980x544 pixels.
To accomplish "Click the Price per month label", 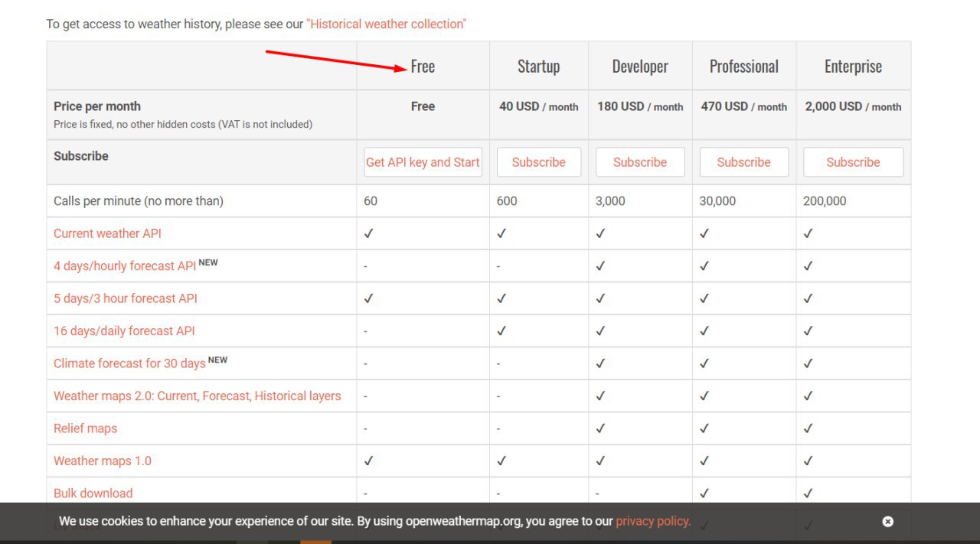I will click(97, 106).
